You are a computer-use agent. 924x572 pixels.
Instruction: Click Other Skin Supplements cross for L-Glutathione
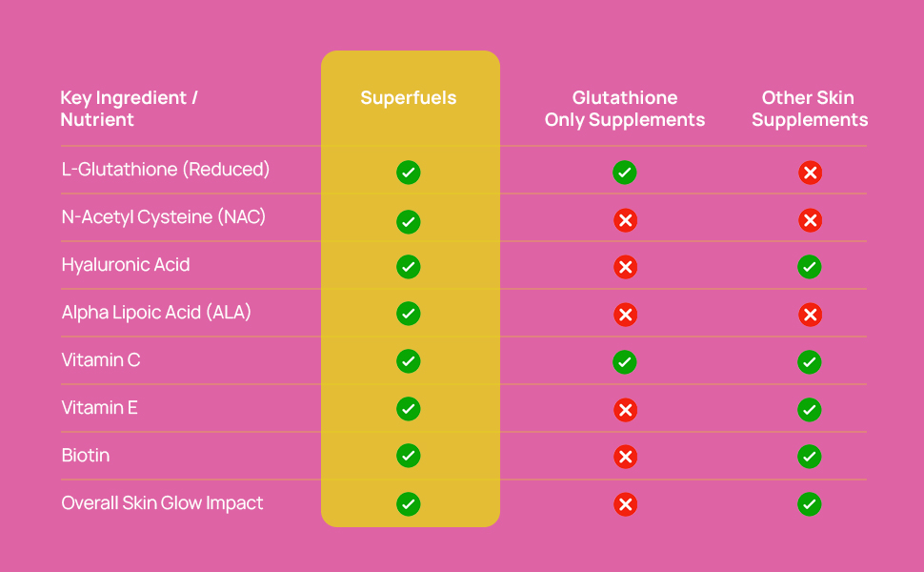[811, 173]
